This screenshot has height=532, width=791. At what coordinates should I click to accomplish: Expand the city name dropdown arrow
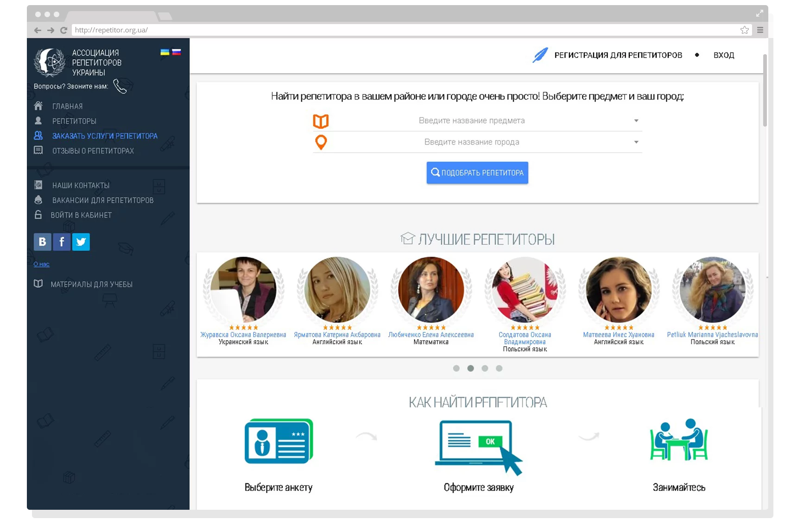[636, 142]
